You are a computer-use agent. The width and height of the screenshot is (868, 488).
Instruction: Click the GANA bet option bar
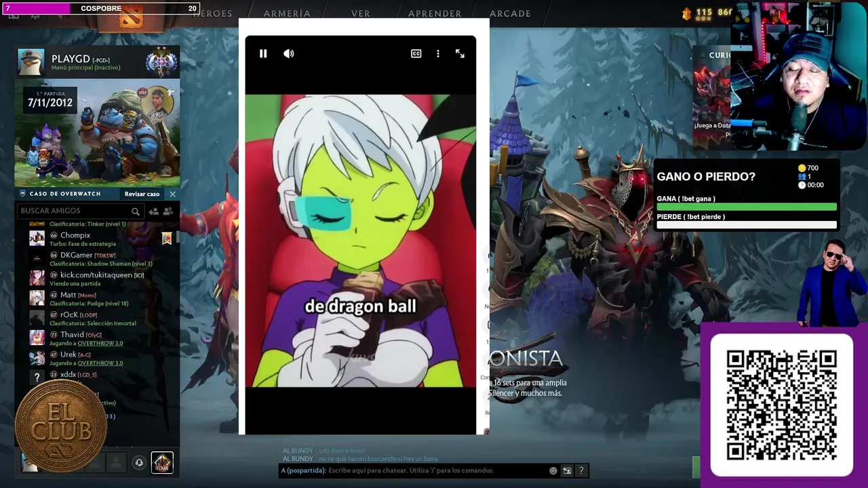pyautogui.click(x=747, y=207)
